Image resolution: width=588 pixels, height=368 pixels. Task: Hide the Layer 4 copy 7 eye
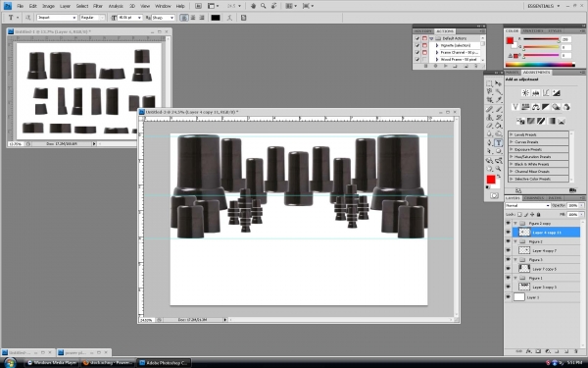(508, 250)
